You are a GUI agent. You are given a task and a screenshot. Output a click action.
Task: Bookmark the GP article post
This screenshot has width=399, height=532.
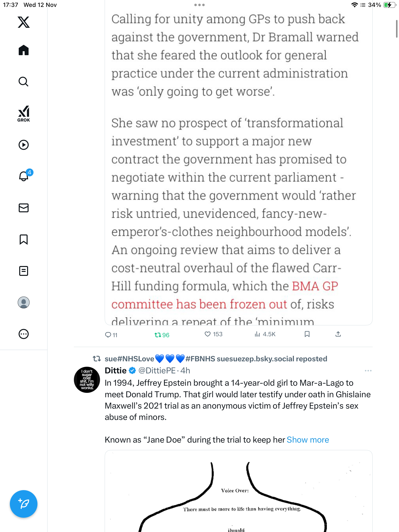[x=307, y=334]
